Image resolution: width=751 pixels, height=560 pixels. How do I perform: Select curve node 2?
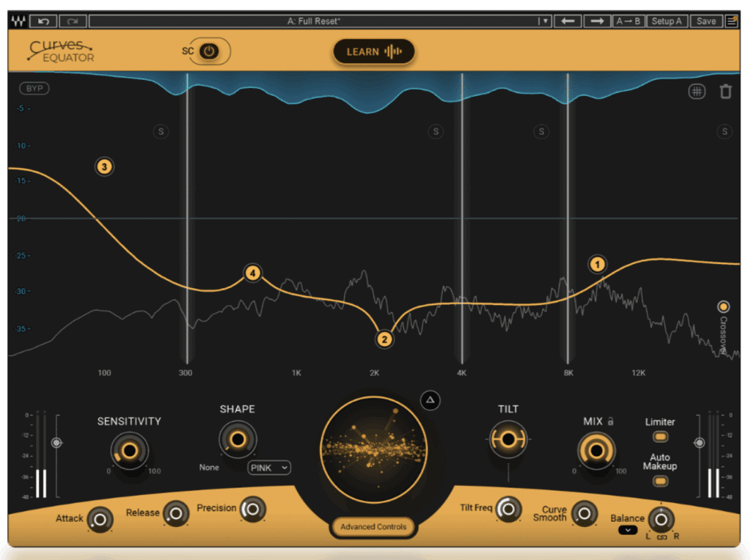[384, 339]
